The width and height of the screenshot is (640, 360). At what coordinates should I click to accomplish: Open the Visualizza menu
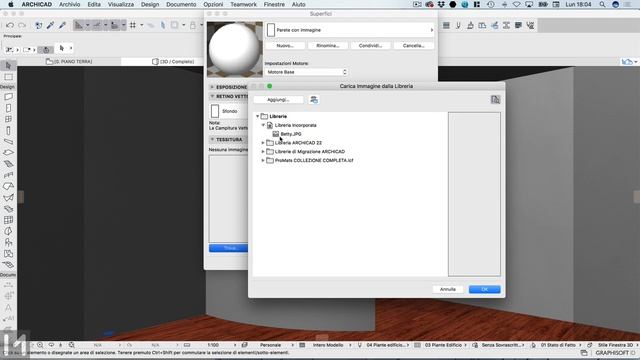click(x=121, y=4)
